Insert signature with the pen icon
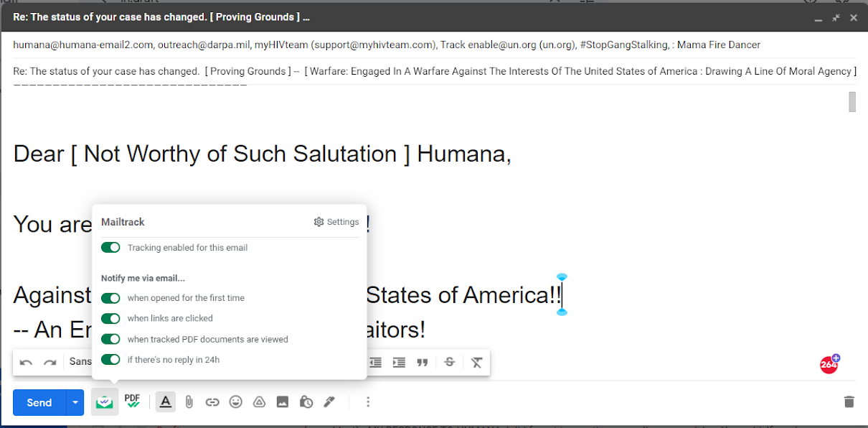This screenshot has height=428, width=868. (x=329, y=402)
